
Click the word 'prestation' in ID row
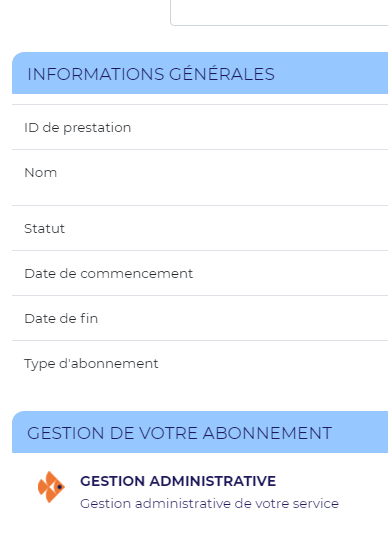coord(97,128)
